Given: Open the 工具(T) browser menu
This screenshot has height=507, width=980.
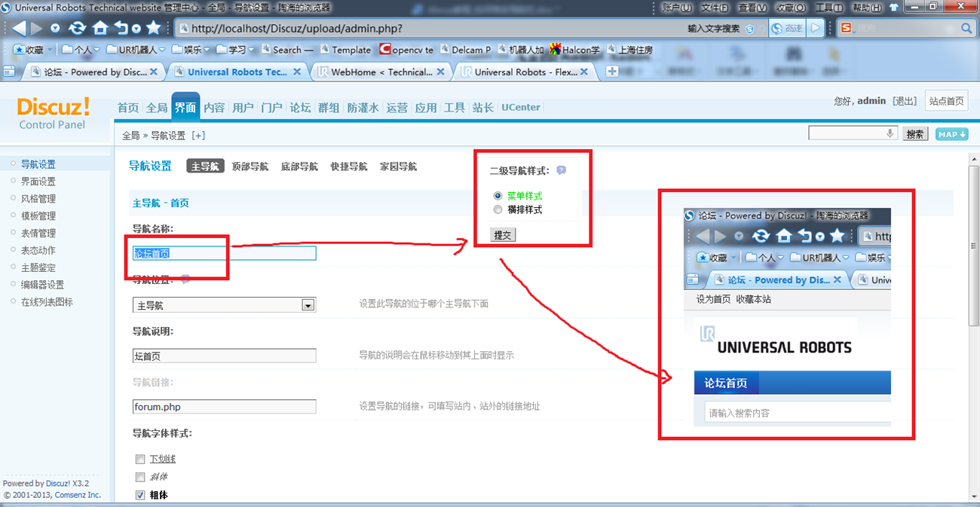Looking at the screenshot, I should coord(828,8).
